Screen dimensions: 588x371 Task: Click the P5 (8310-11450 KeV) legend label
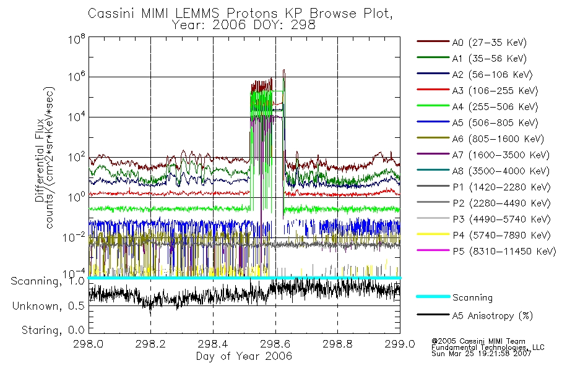pyautogui.click(x=504, y=252)
